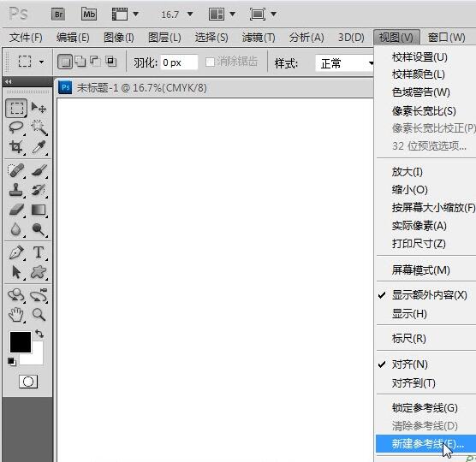Select the Custom Shape tool
476x462 pixels.
pos(39,272)
